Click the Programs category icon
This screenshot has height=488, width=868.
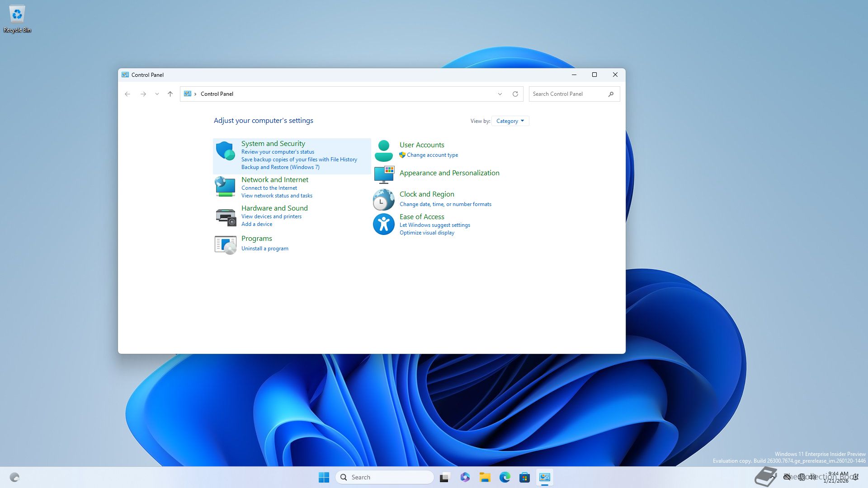pyautogui.click(x=225, y=244)
